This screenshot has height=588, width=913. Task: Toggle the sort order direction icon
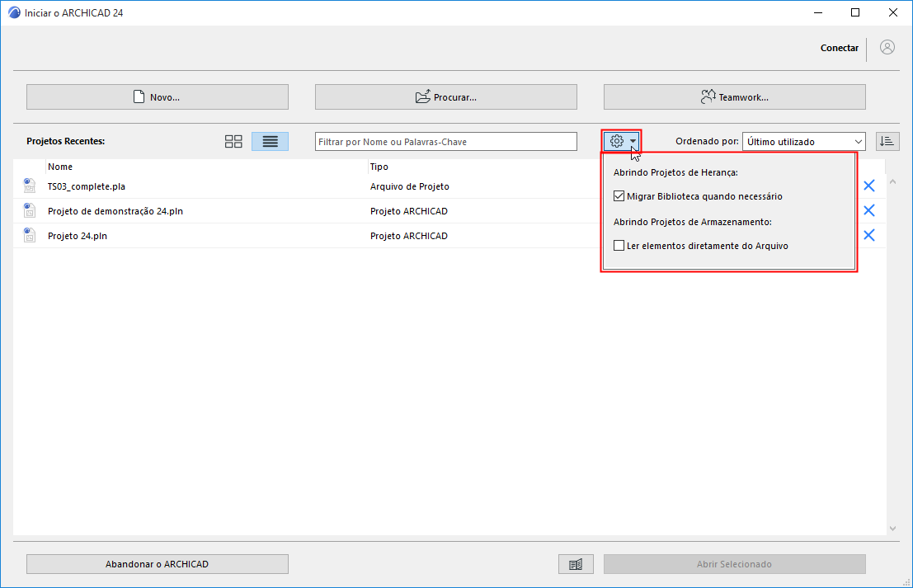pos(887,142)
